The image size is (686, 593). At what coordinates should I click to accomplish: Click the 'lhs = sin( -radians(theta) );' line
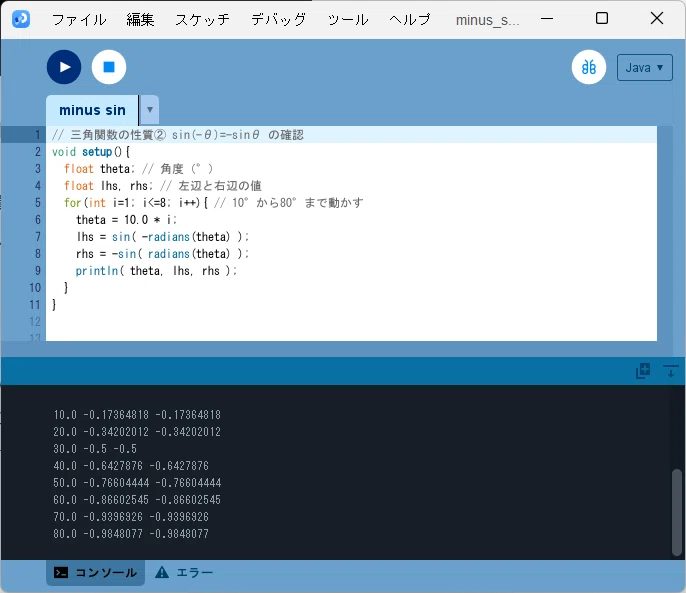(162, 237)
